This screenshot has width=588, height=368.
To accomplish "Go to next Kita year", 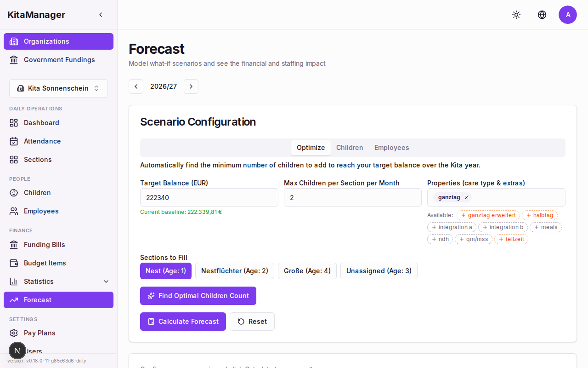I will click(191, 86).
